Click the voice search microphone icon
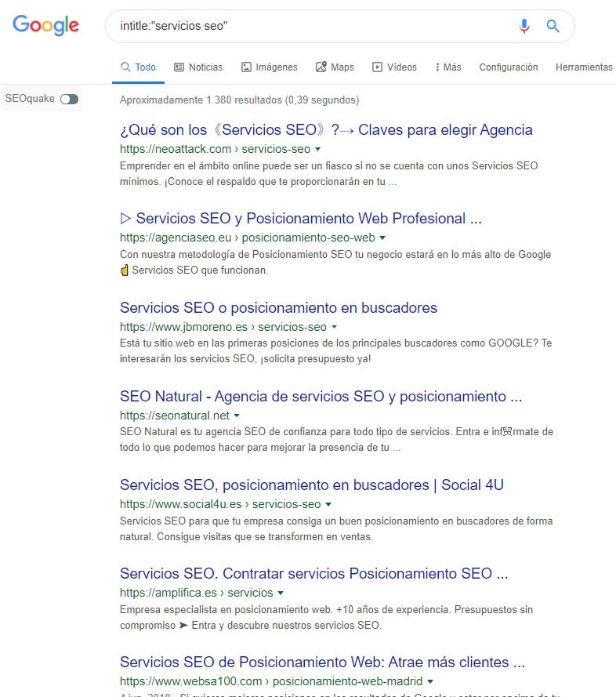This screenshot has width=616, height=697. [524, 26]
